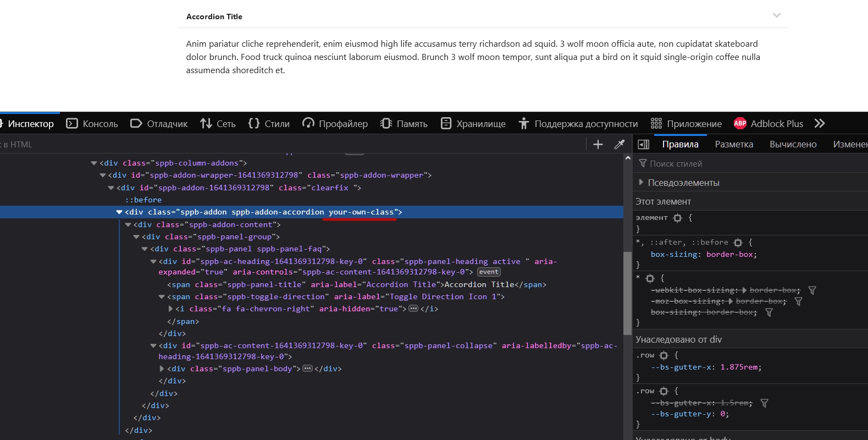This screenshot has height=440, width=868.
Task: Click the markup panel vertical scrollbar
Action: 627,293
